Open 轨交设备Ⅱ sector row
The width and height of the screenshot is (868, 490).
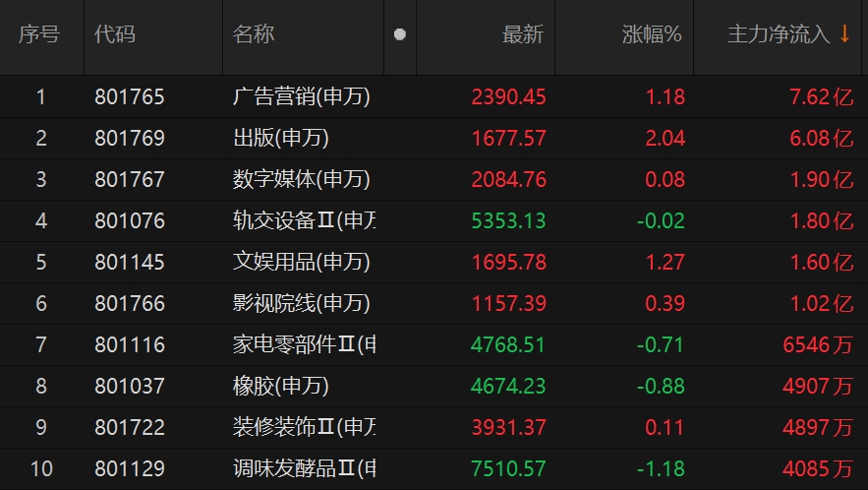click(305, 221)
